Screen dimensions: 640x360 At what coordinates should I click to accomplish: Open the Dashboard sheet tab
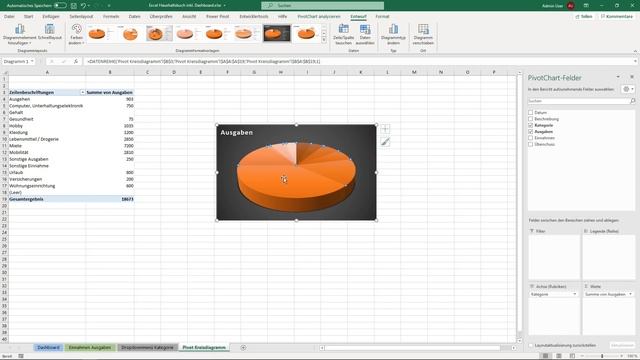[x=48, y=347]
